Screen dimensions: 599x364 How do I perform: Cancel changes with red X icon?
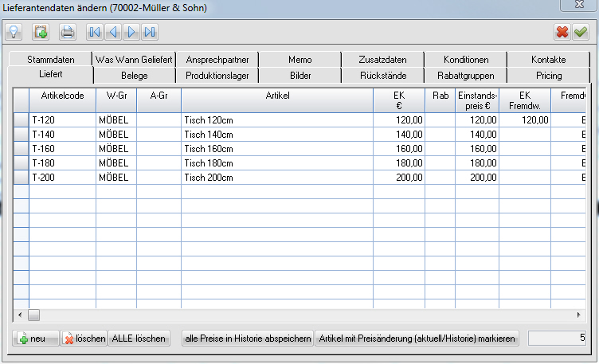pos(562,32)
